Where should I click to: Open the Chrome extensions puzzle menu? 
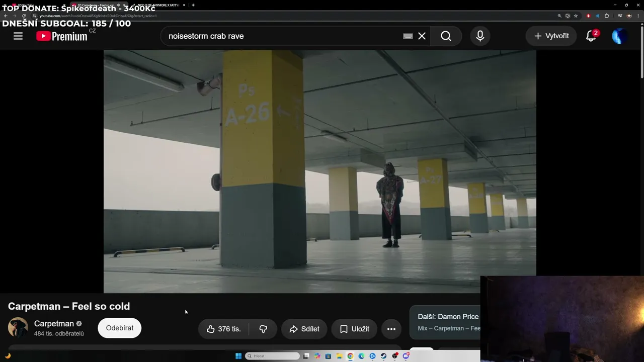coord(607,16)
